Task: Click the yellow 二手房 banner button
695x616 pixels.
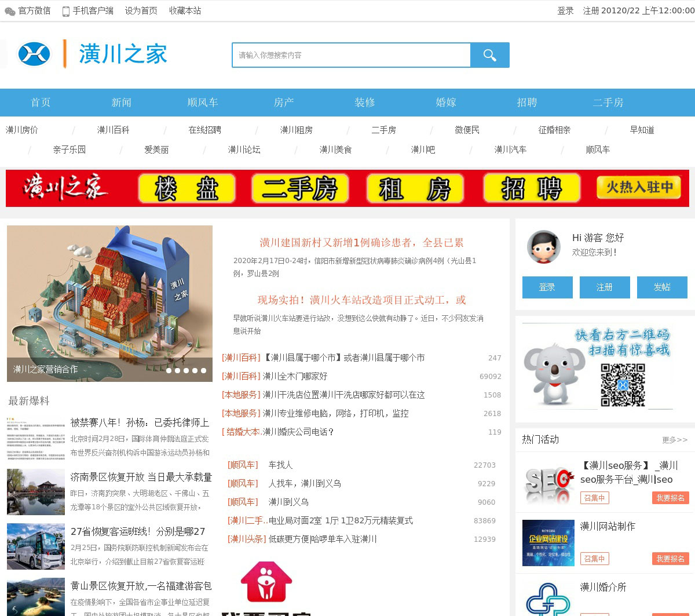Action: [300, 188]
